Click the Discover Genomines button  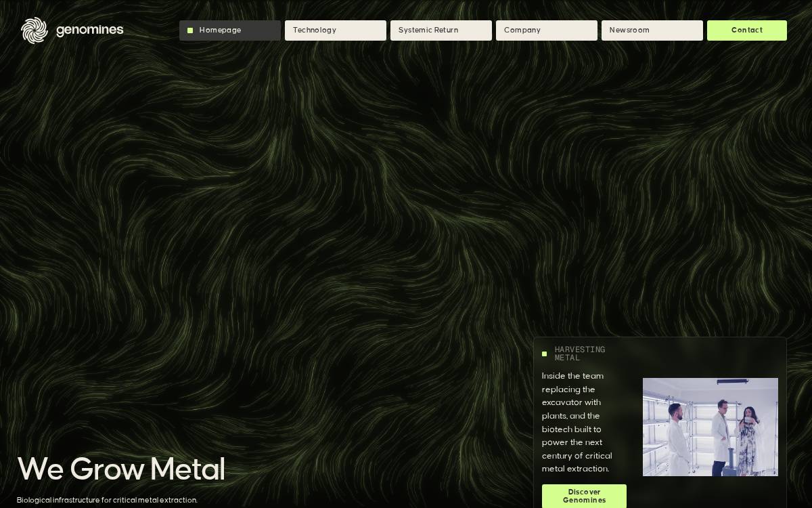pos(584,496)
